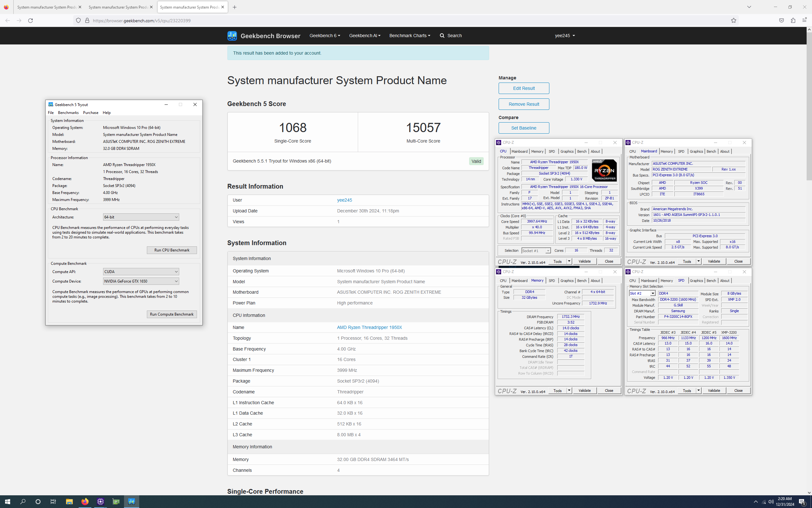Open the Purchase menu in Geekbench 5
The height and width of the screenshot is (508, 812).
coord(91,112)
